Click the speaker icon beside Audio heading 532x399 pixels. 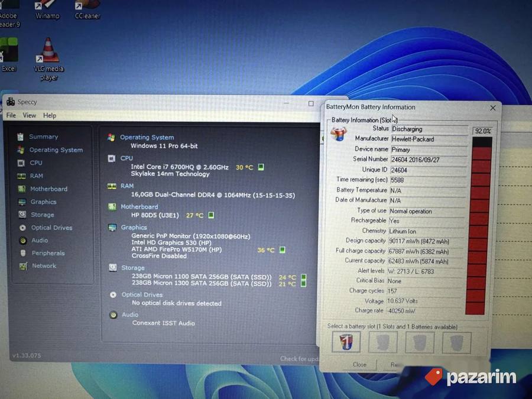[x=113, y=315]
